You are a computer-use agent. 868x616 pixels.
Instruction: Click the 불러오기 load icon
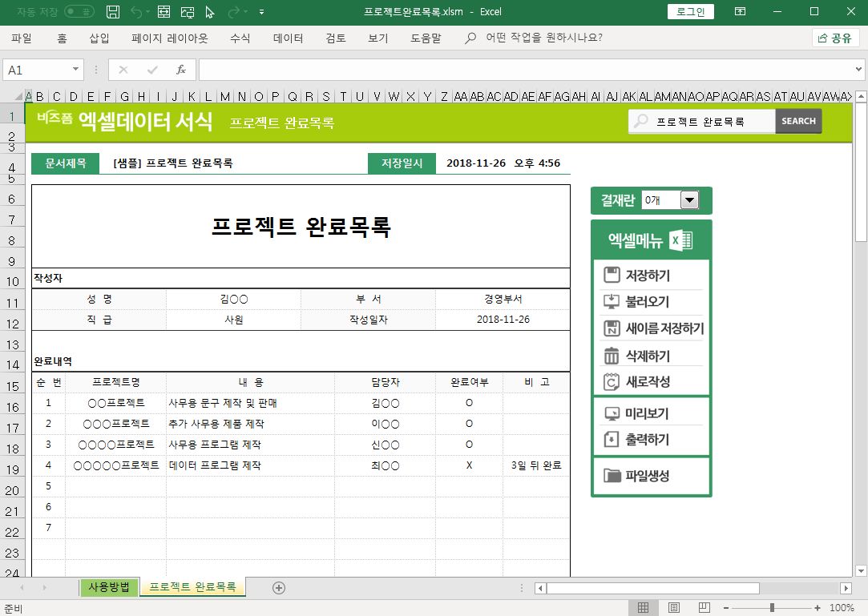612,302
